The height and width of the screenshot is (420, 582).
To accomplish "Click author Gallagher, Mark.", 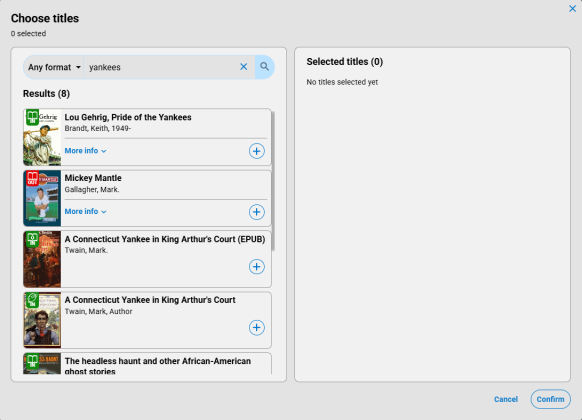I will click(x=92, y=190).
